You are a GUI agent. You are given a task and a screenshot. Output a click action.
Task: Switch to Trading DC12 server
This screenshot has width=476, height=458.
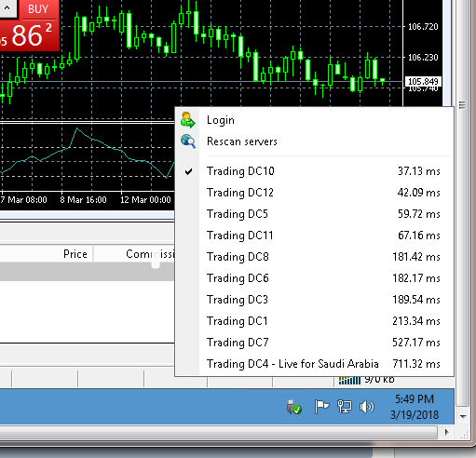(x=314, y=193)
